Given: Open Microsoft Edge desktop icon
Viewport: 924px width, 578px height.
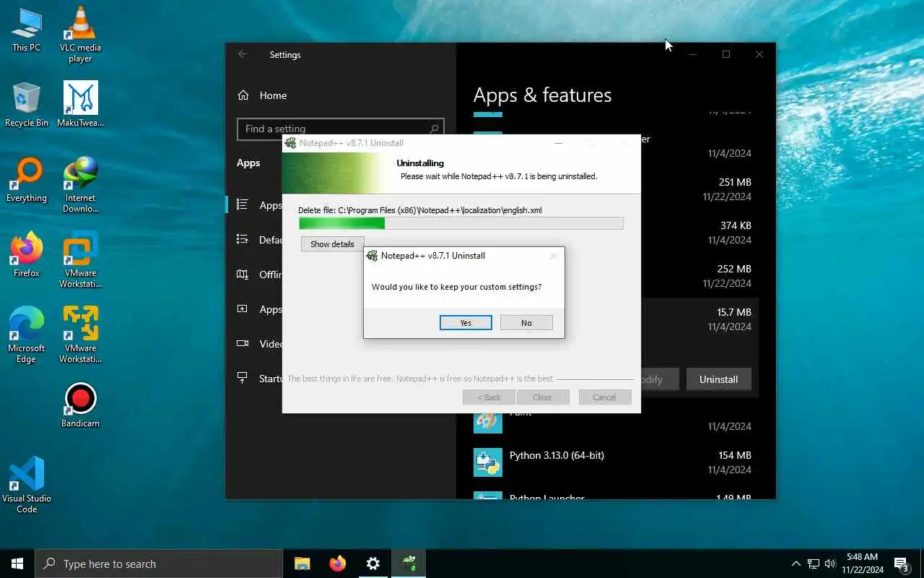Looking at the screenshot, I should pos(27,335).
